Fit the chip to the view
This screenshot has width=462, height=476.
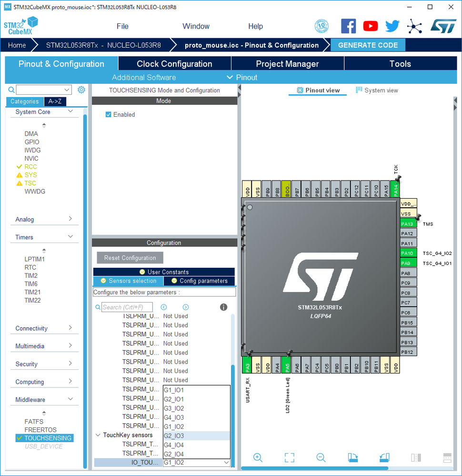click(290, 457)
